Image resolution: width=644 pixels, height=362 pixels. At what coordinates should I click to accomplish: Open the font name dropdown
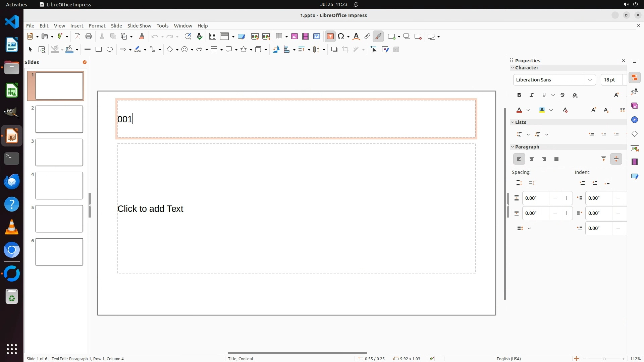pyautogui.click(x=590, y=80)
